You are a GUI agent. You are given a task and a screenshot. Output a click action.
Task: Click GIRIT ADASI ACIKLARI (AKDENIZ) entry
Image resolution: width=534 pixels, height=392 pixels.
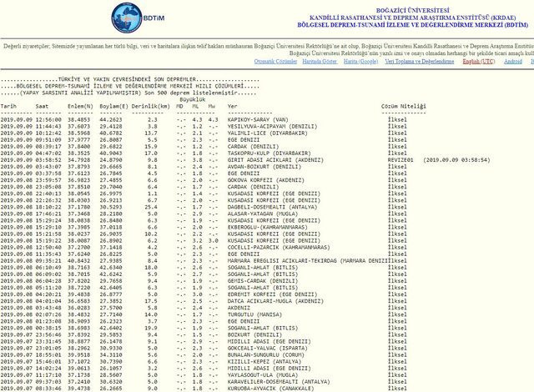(275, 160)
